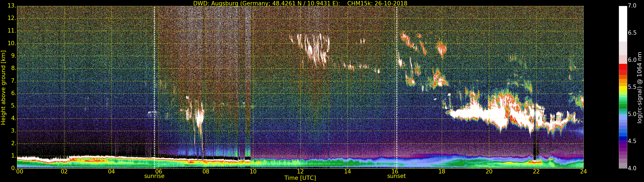Click the time axis tick label '08'
Screen dimensions: 644x182
tap(206, 171)
